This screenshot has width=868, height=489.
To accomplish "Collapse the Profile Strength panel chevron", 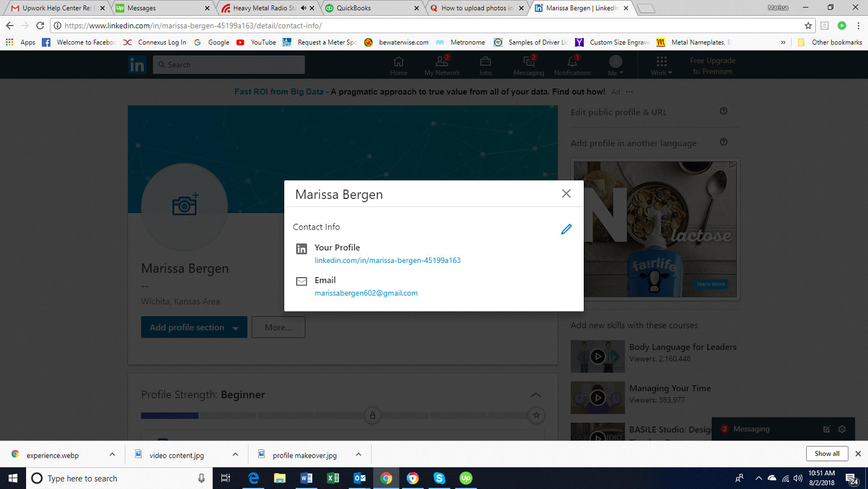I will tap(536, 395).
